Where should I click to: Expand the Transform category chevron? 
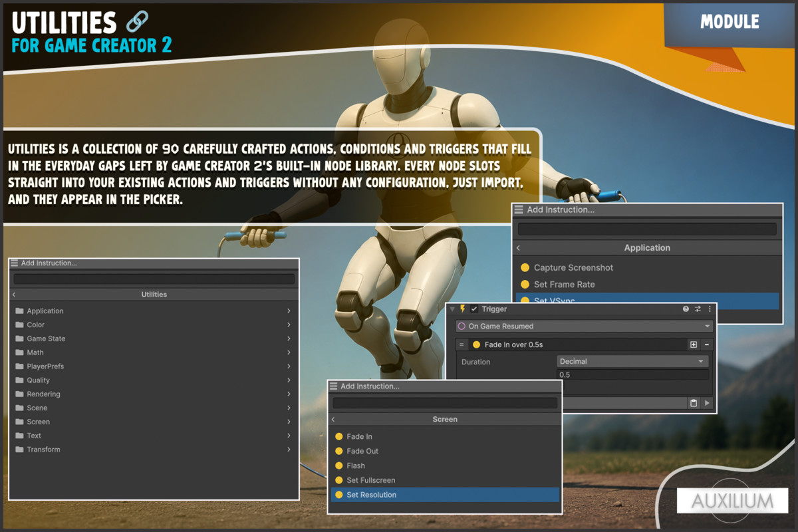(289, 450)
